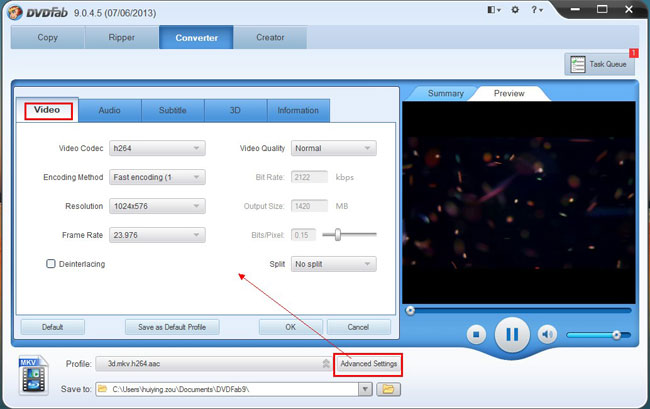
Task: Switch to the Summary tab
Action: pos(446,94)
